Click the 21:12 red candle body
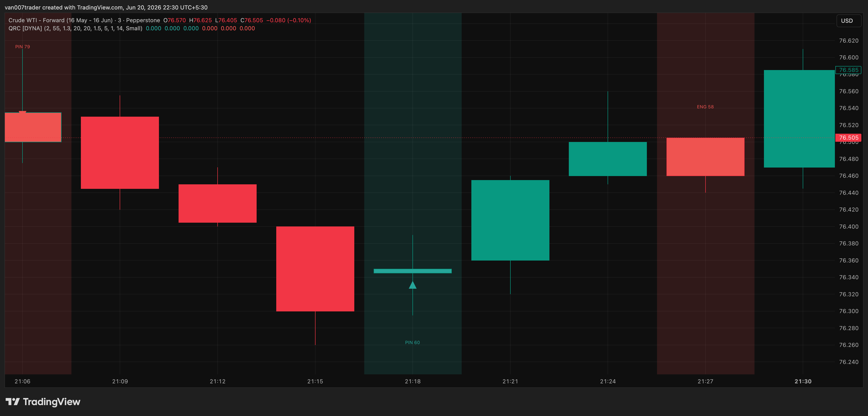The width and height of the screenshot is (868, 416). coord(217,203)
